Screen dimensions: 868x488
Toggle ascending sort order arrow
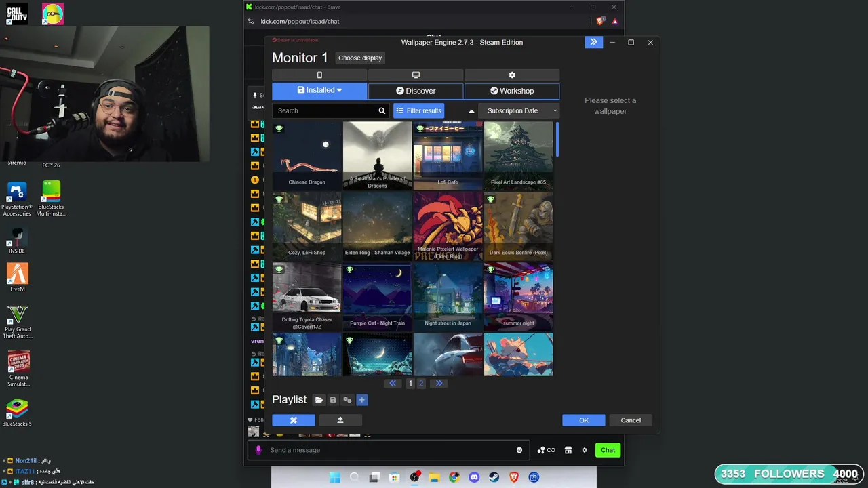pos(471,111)
